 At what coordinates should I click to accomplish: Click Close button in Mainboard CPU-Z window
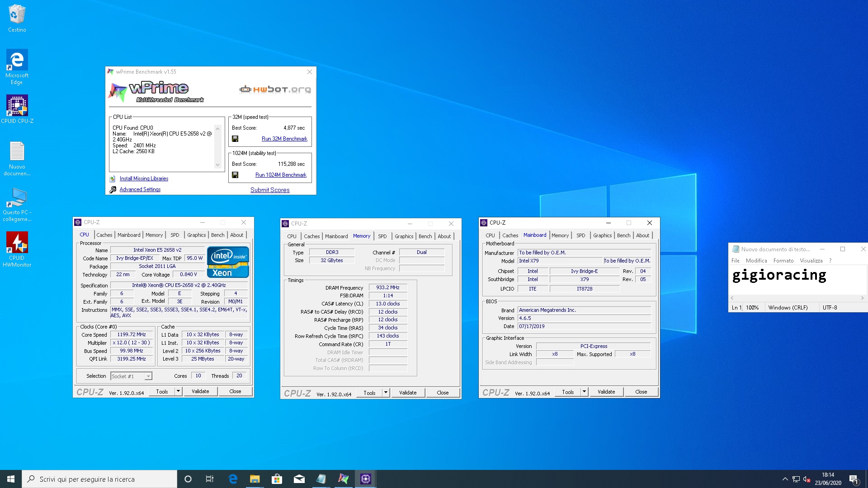[x=641, y=392]
